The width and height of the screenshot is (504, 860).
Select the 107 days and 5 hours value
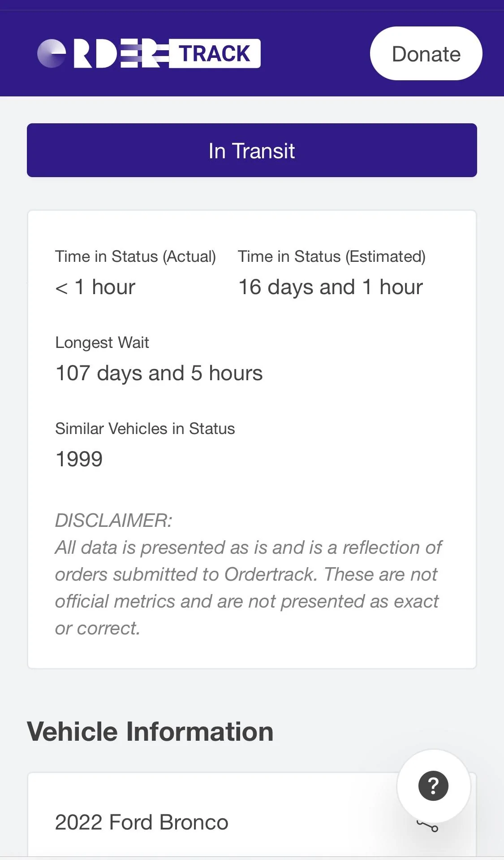click(x=159, y=373)
